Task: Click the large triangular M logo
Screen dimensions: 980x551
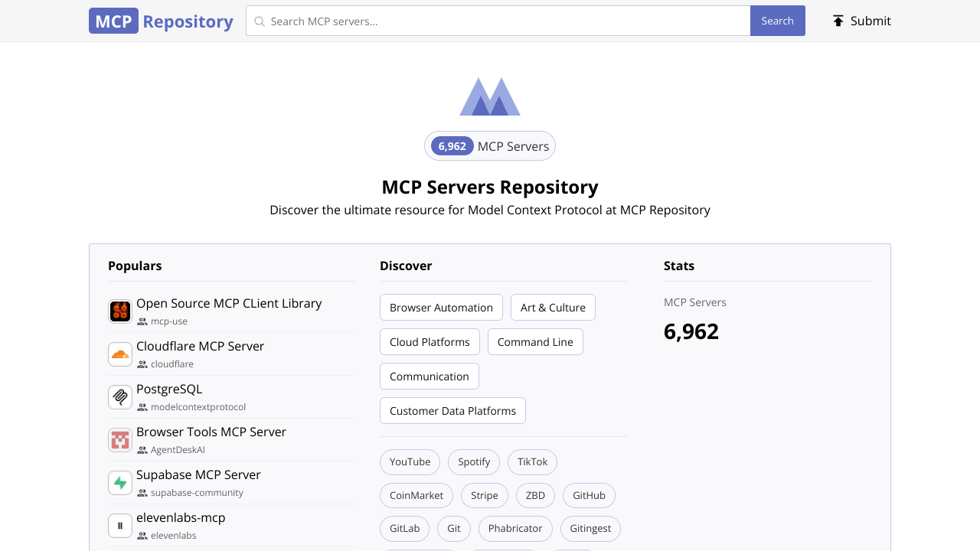Action: pos(490,96)
